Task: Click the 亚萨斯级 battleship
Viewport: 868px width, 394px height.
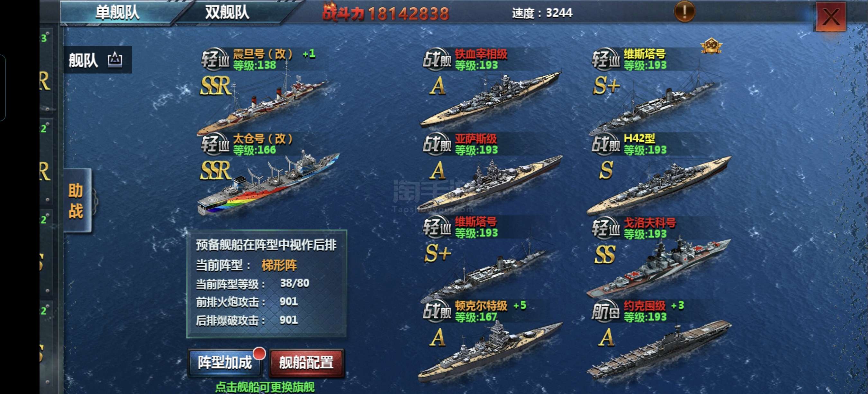Action: [491, 182]
